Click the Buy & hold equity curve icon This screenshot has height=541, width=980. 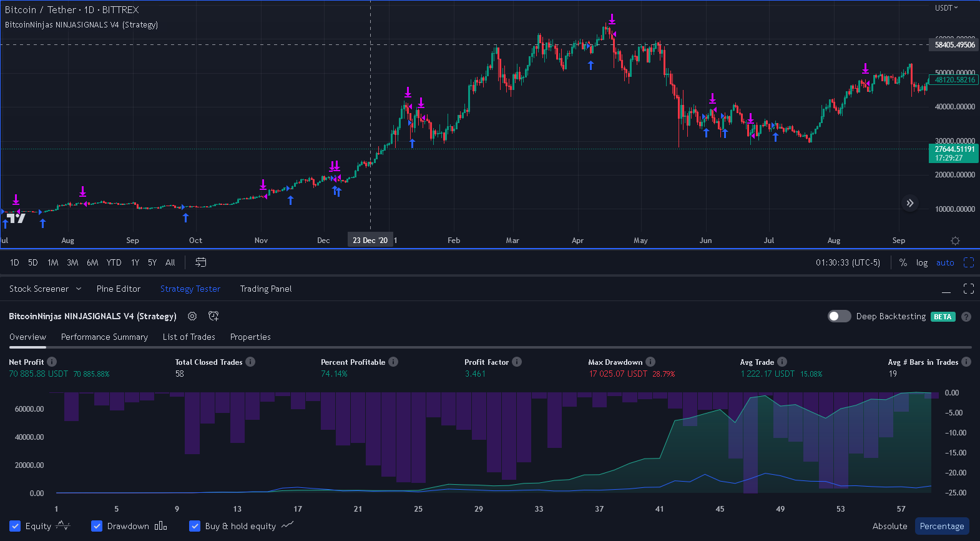coord(287,525)
